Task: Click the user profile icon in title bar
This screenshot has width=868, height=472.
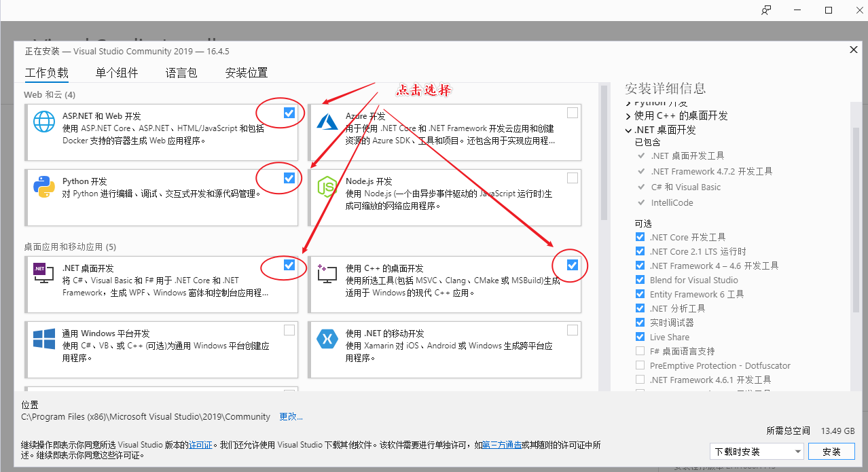Action: coord(765,10)
